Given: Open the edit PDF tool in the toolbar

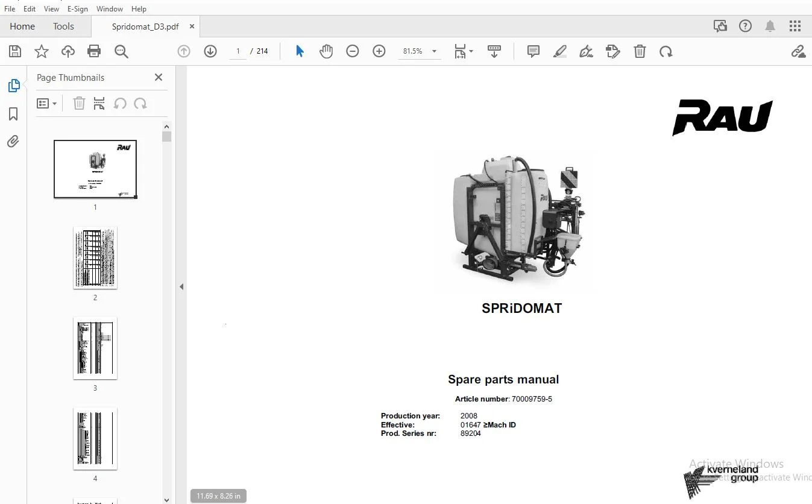Looking at the screenshot, I should [613, 51].
